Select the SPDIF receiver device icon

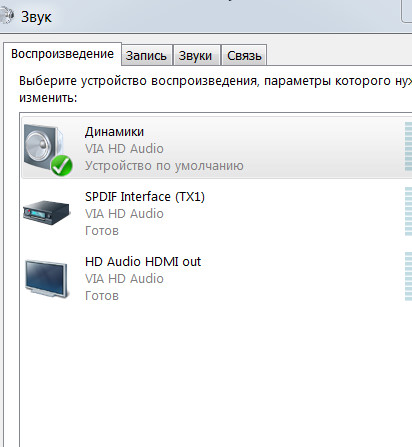click(46, 212)
